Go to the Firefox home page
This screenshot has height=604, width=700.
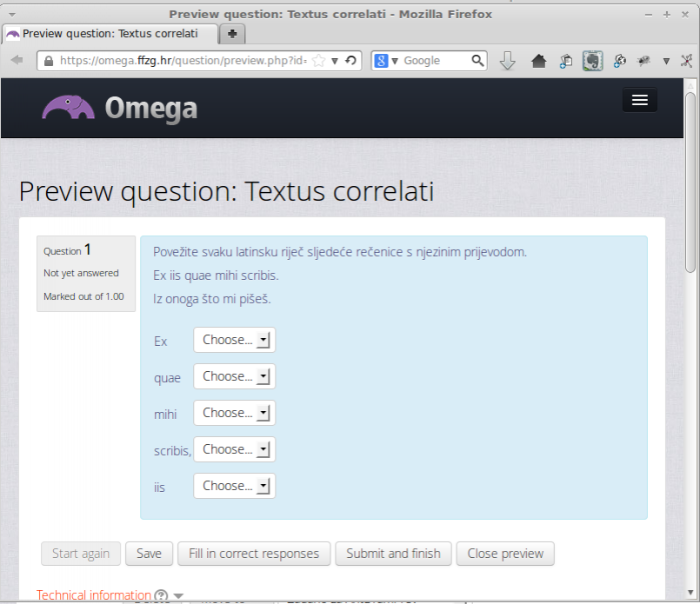[x=539, y=61]
